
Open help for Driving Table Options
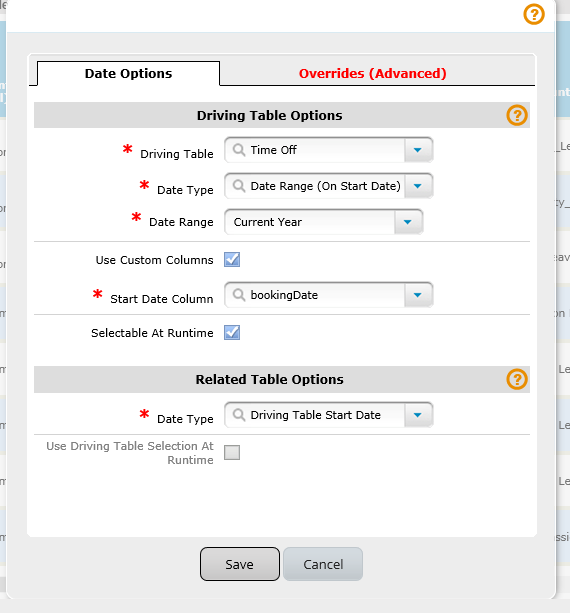[517, 115]
